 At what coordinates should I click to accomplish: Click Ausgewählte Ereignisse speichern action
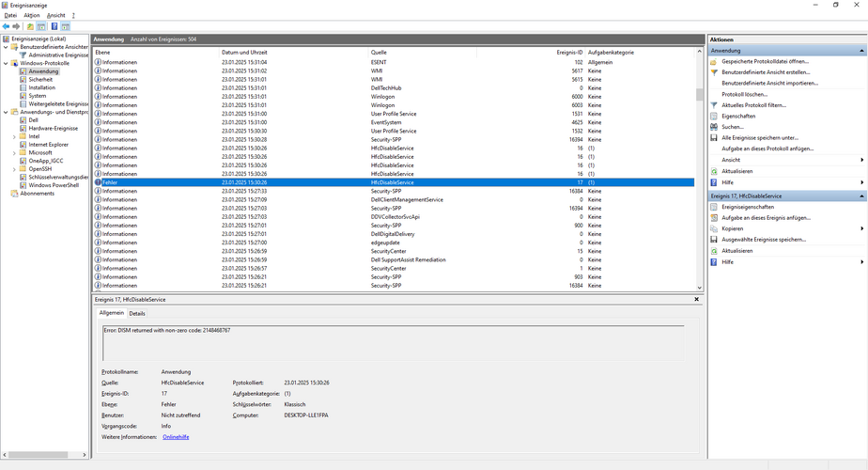764,240
